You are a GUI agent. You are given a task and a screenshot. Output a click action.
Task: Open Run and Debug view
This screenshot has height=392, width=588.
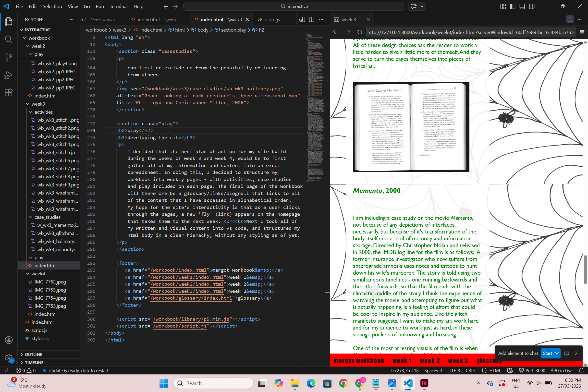point(9,75)
